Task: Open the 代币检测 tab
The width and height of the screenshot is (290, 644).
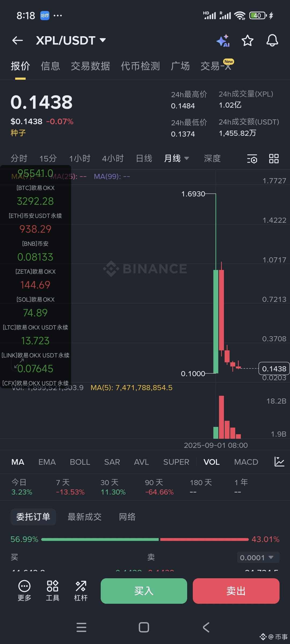Action: (x=140, y=66)
